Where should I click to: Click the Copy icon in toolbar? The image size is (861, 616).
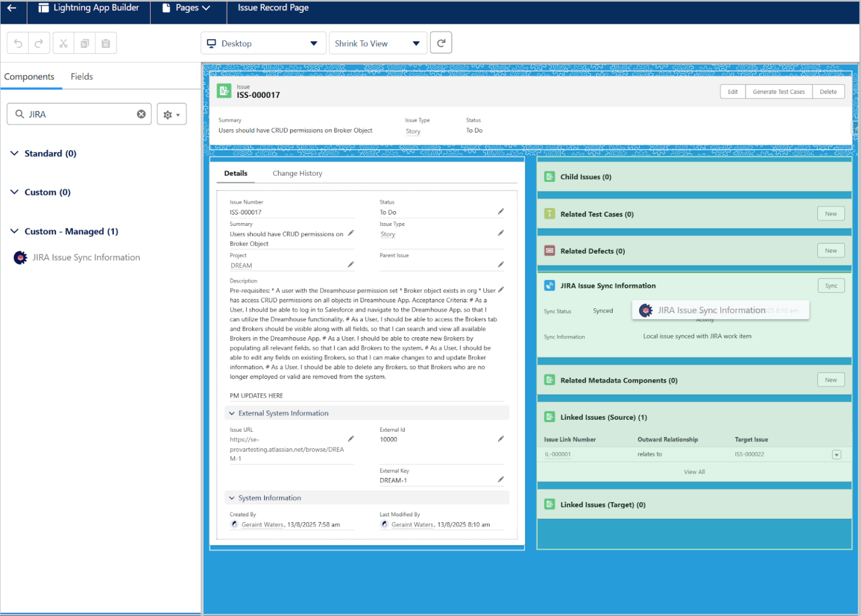pyautogui.click(x=85, y=43)
